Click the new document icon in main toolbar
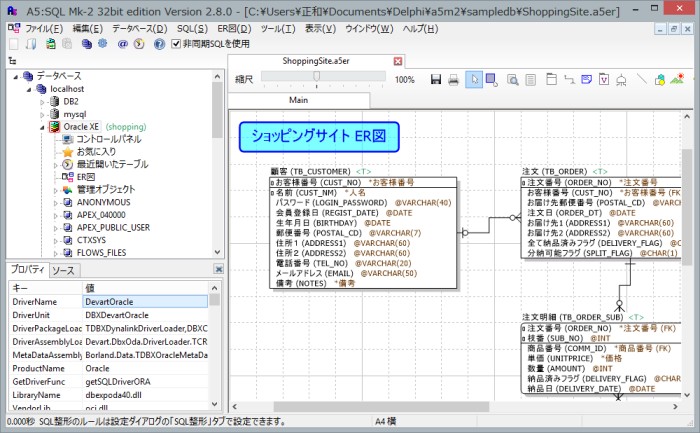Screen dimensions: 700x433 (14, 44)
